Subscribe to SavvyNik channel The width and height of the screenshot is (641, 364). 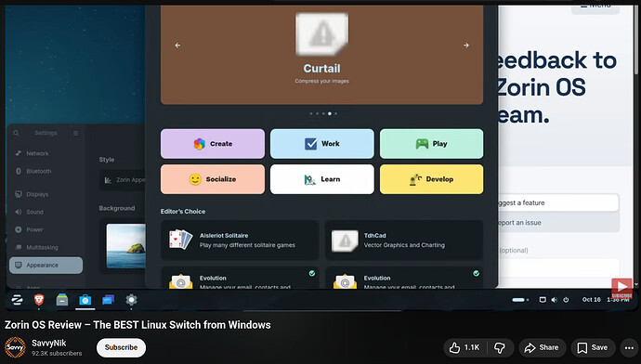click(121, 347)
